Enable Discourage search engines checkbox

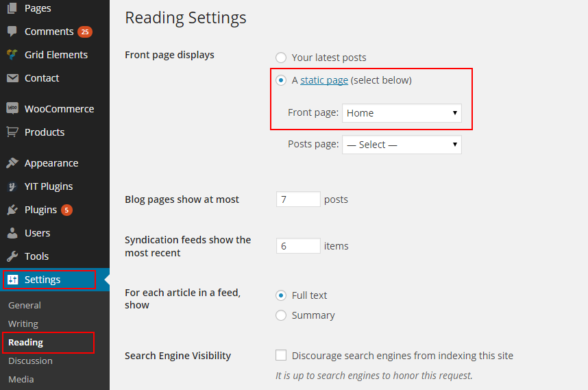pyautogui.click(x=281, y=355)
